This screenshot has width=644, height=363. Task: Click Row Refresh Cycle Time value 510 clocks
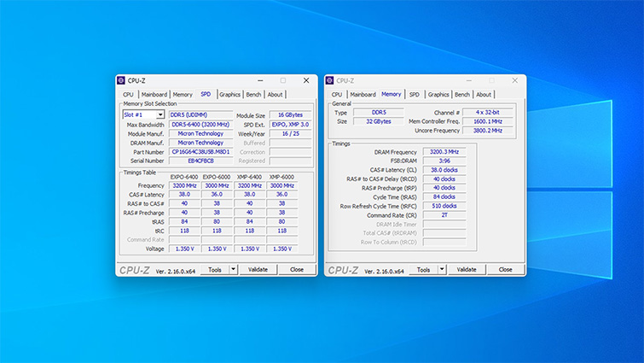444,206
